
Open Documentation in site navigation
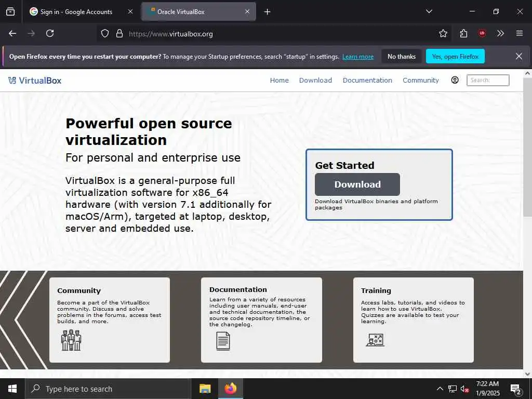coord(367,81)
